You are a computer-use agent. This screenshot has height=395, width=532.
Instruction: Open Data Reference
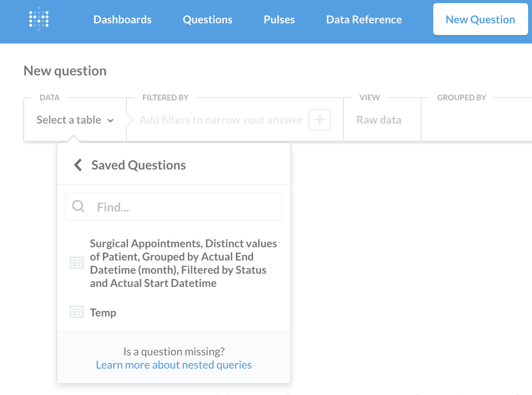click(x=364, y=19)
